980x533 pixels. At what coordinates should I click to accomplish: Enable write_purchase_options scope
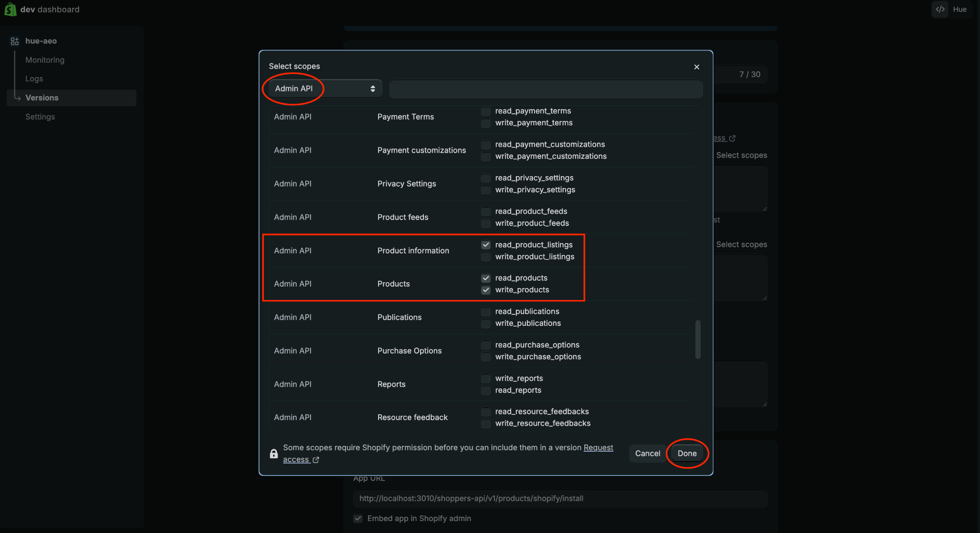[486, 357]
